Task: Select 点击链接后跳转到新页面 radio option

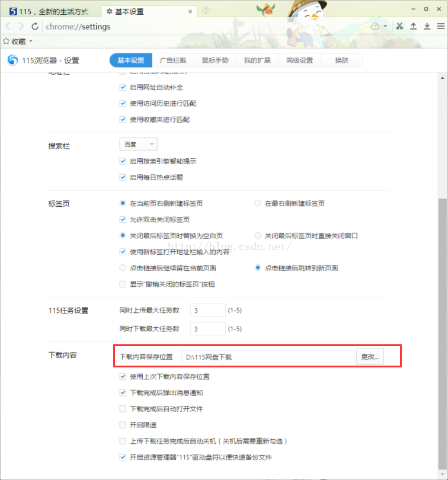Action: coord(258,268)
